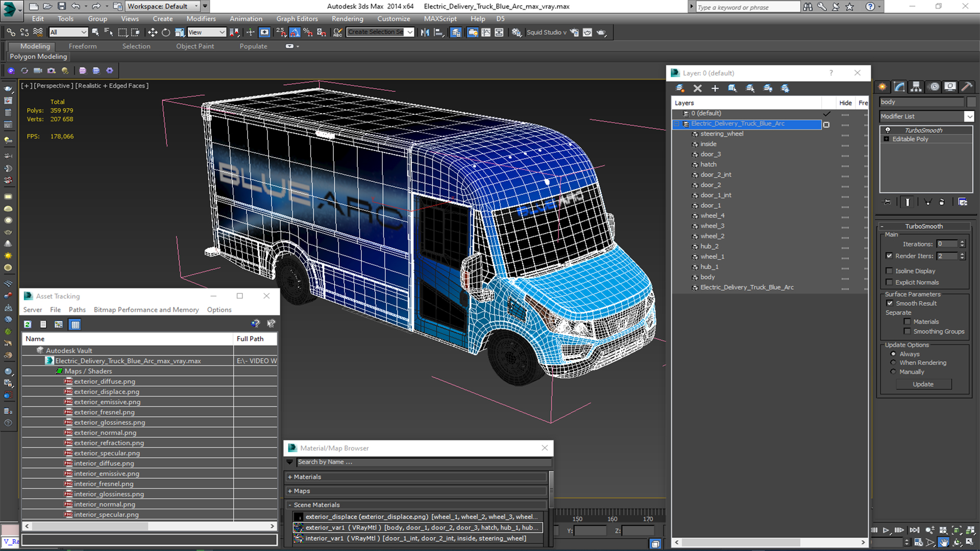
Task: Enable the Isoline Display checkbox
Action: (889, 271)
